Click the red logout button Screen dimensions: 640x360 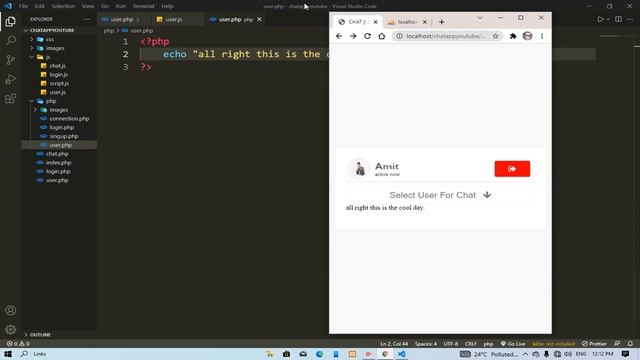point(512,169)
